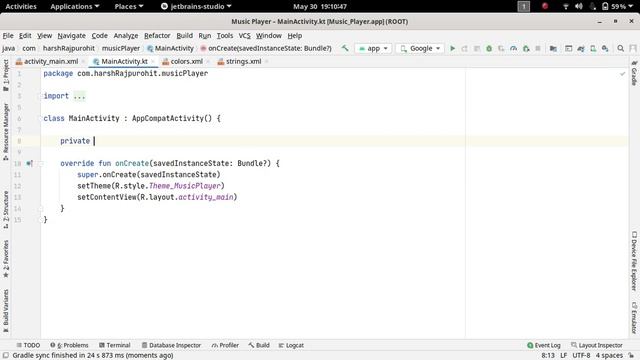Open the Project tool window on left strip
Image resolution: width=640 pixels, height=360 pixels.
[6, 75]
